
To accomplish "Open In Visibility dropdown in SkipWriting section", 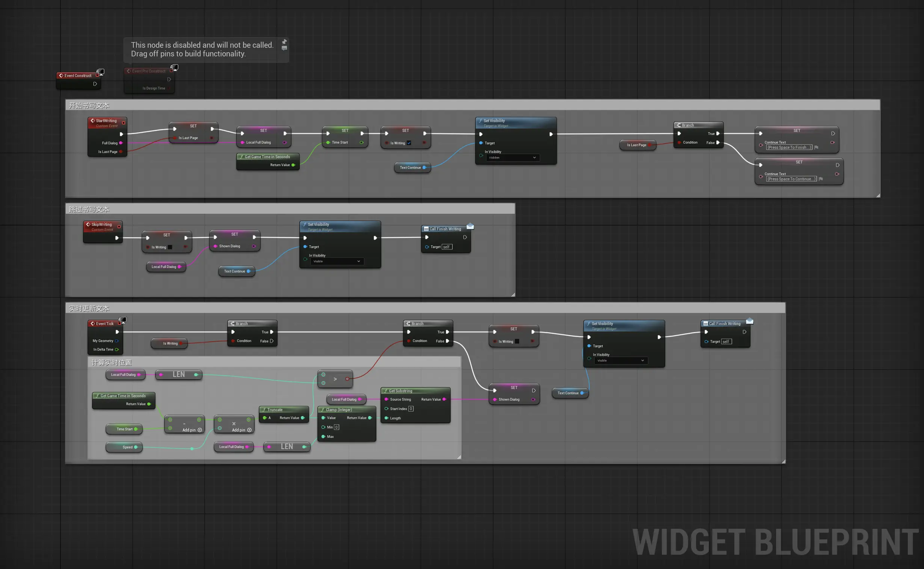I will point(337,261).
